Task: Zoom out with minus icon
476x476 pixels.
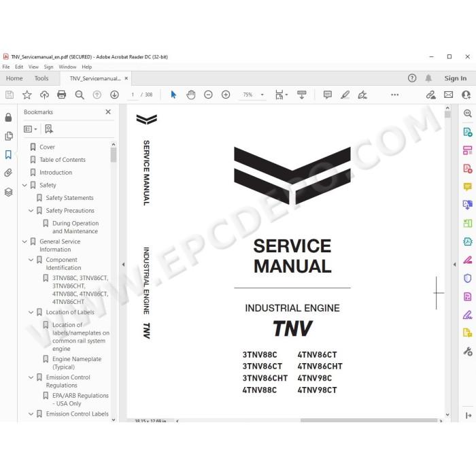Action: tap(208, 95)
